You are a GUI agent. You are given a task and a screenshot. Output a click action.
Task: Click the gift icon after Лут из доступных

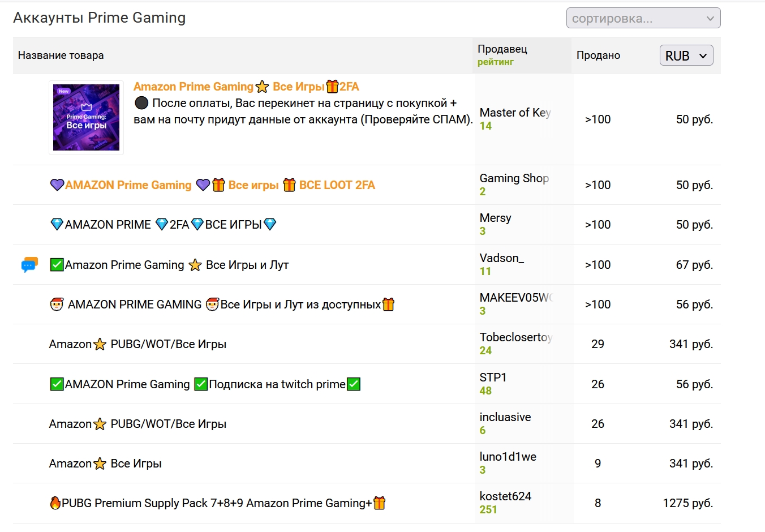point(388,304)
